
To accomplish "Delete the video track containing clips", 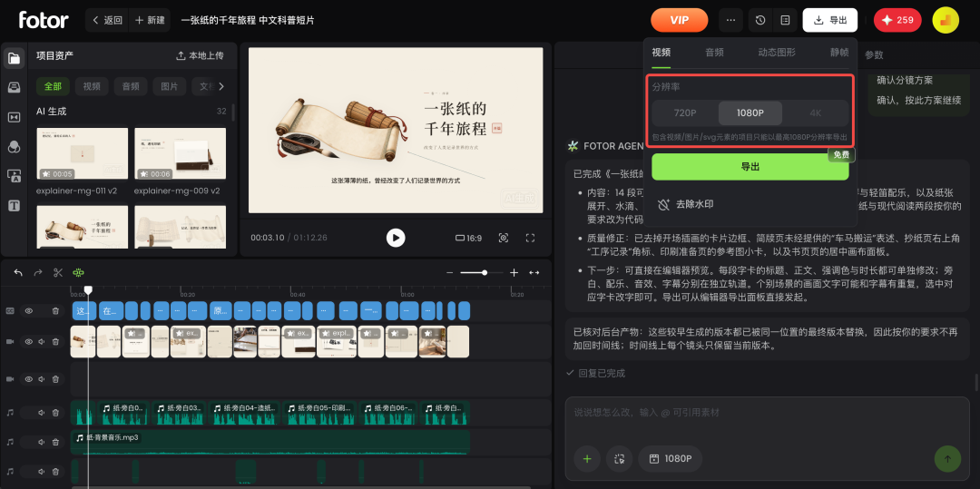I will [55, 342].
